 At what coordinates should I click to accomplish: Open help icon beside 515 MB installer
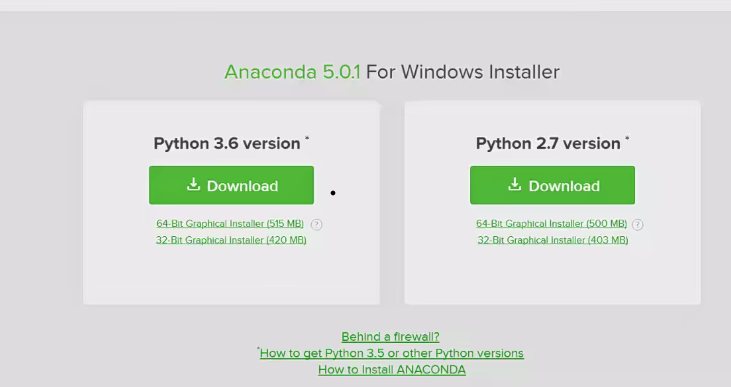coord(317,225)
